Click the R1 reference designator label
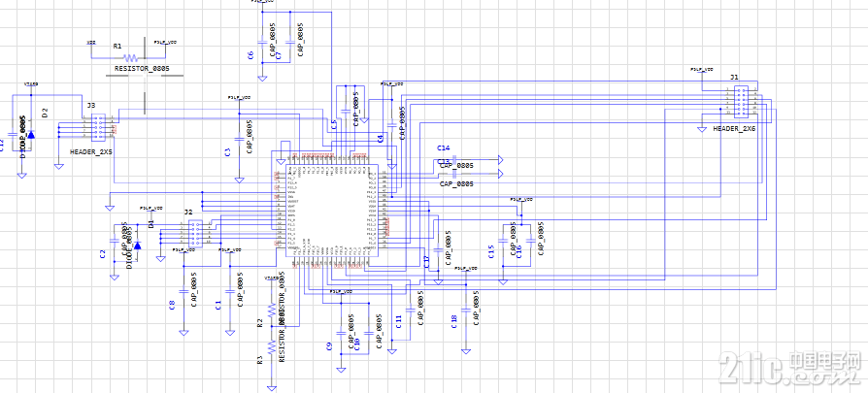Image resolution: width=868 pixels, height=393 pixels. click(117, 47)
